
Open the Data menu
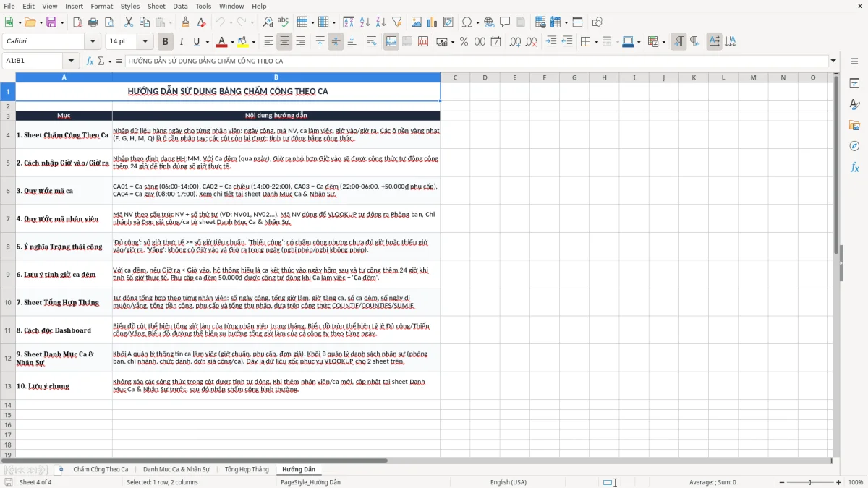[180, 6]
